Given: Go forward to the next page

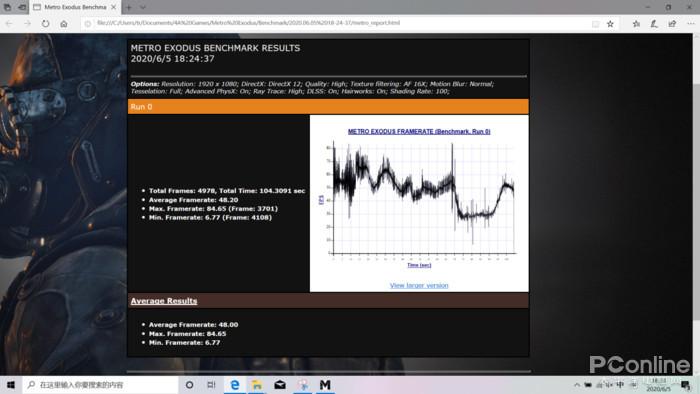Looking at the screenshot, I should point(27,24).
